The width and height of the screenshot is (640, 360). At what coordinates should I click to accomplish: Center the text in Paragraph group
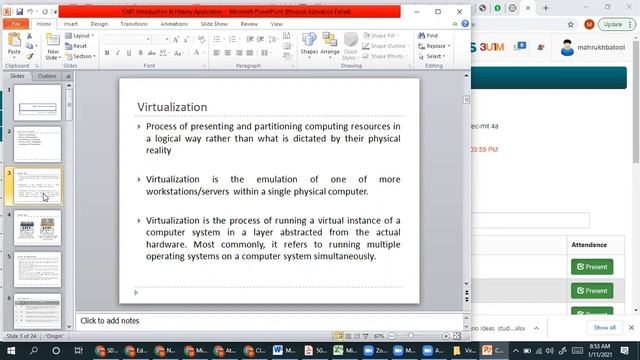(x=228, y=53)
